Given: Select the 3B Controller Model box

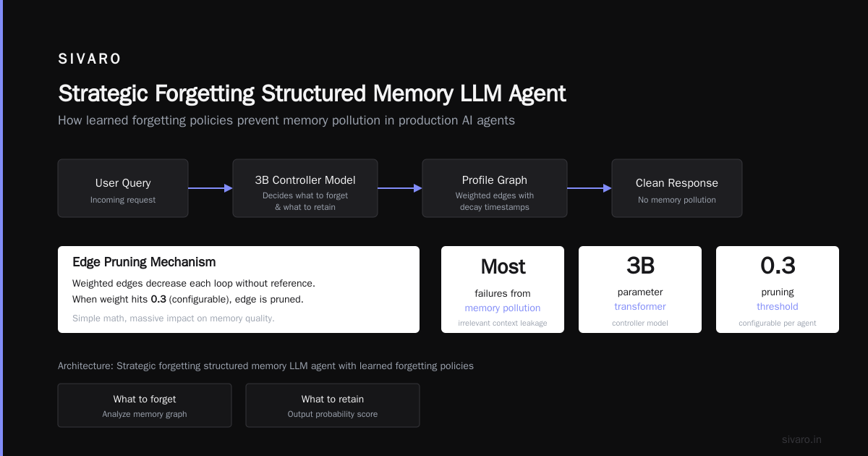Looking at the screenshot, I should (305, 188).
